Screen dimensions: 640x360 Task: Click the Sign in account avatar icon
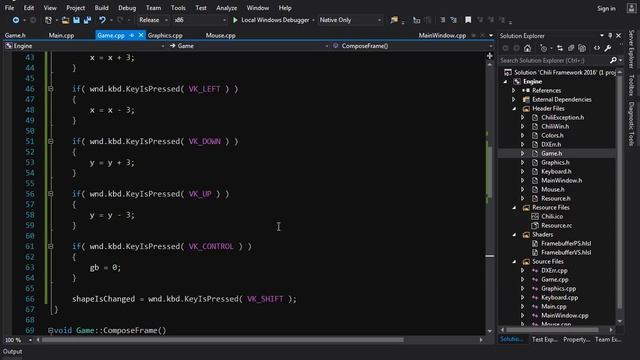631,8
